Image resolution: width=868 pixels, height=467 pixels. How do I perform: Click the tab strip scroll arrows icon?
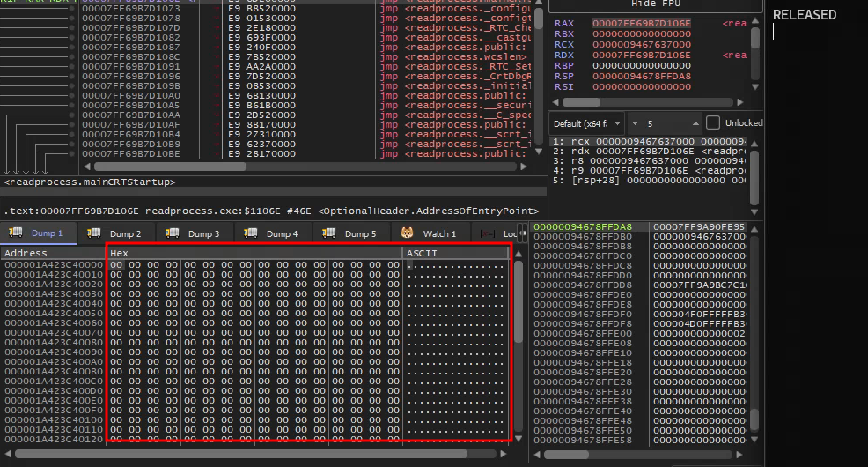click(522, 233)
